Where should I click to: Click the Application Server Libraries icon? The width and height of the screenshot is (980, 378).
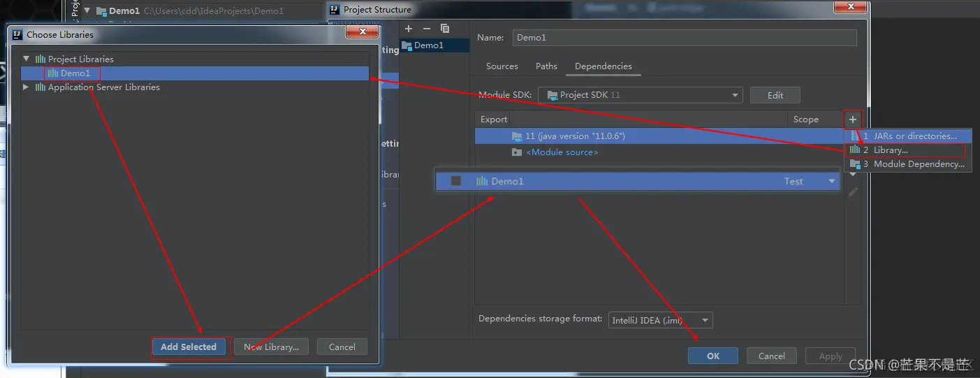(x=41, y=87)
